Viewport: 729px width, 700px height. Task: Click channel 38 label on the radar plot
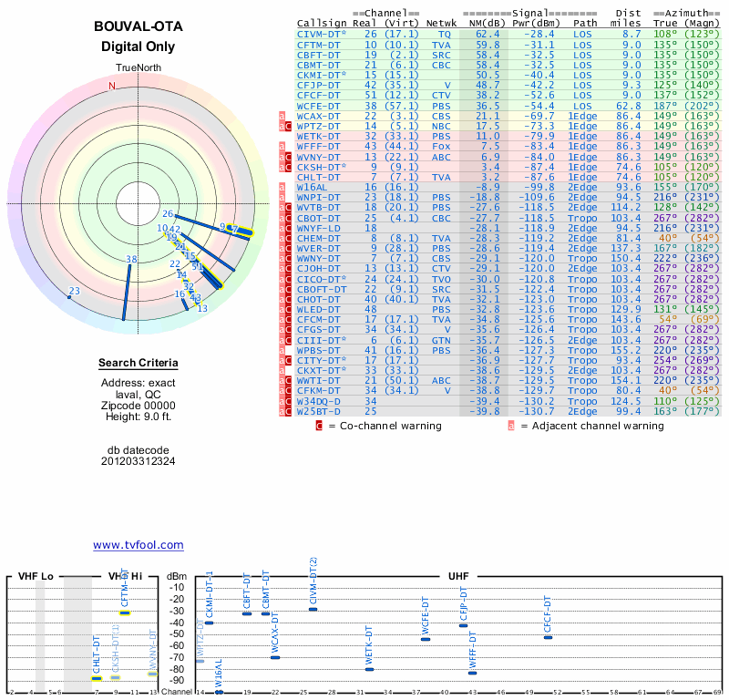click(x=131, y=260)
